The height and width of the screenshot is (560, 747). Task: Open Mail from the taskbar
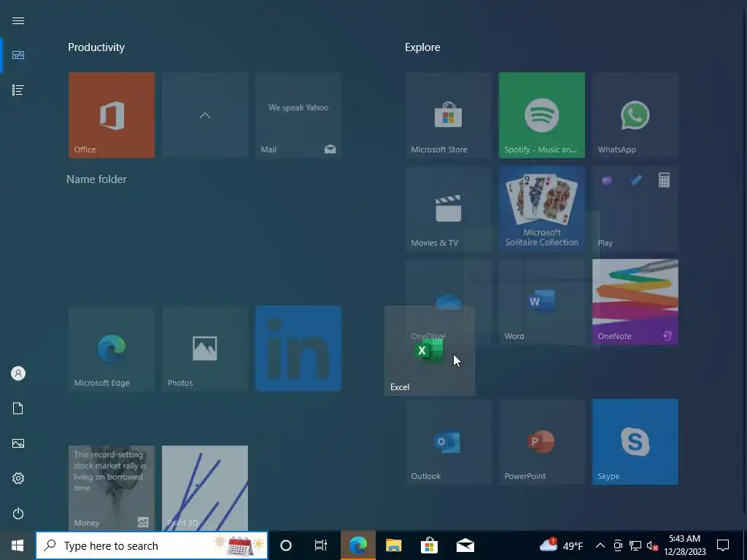[465, 545]
